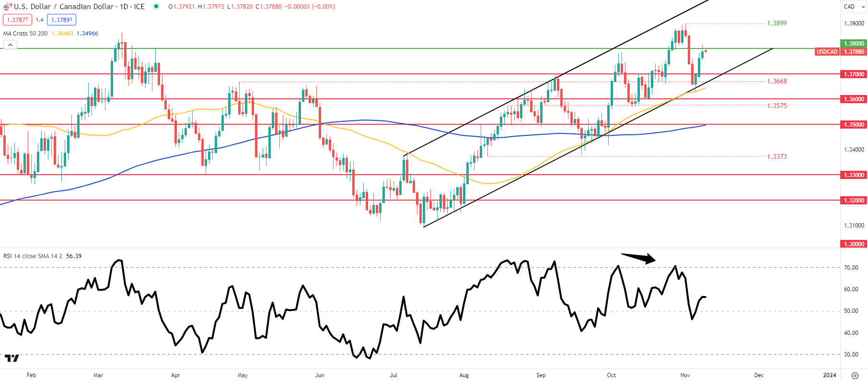Click the Feb label on time axis

(x=31, y=375)
